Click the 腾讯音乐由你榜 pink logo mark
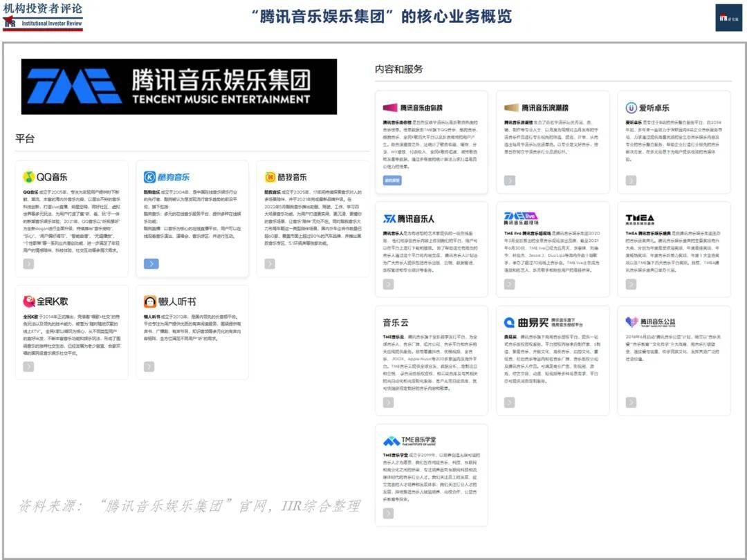This screenshot has height=560, width=747. (390, 108)
